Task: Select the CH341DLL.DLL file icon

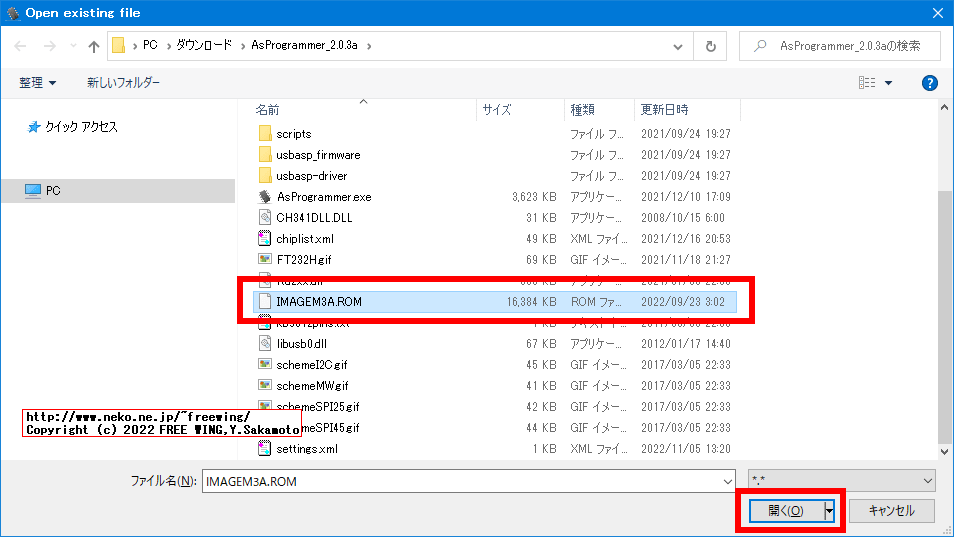Action: pos(265,217)
